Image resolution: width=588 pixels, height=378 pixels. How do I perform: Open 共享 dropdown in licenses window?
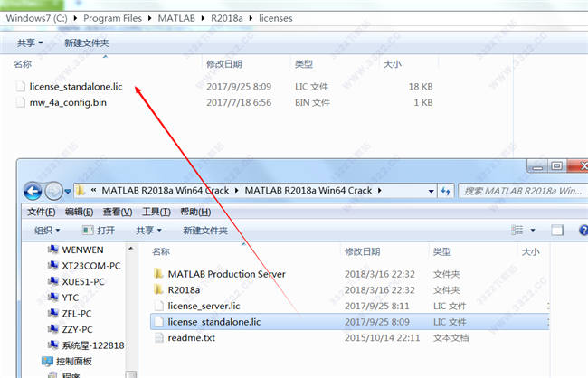[30, 43]
